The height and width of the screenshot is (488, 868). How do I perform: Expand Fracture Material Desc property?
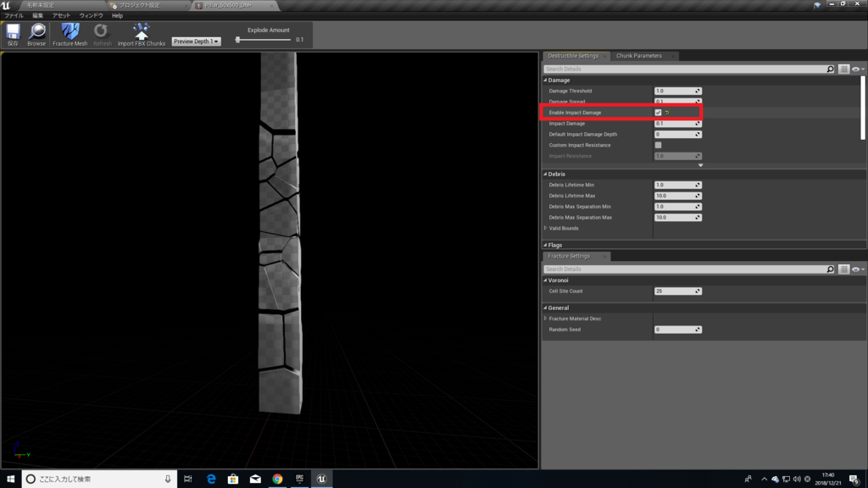pos(545,319)
